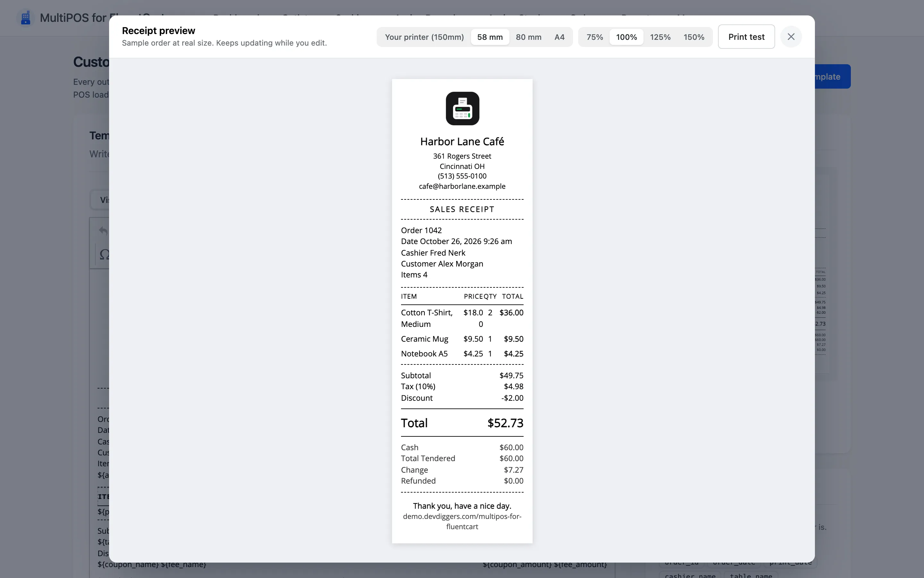Click the Tax (10%) line

(462, 387)
